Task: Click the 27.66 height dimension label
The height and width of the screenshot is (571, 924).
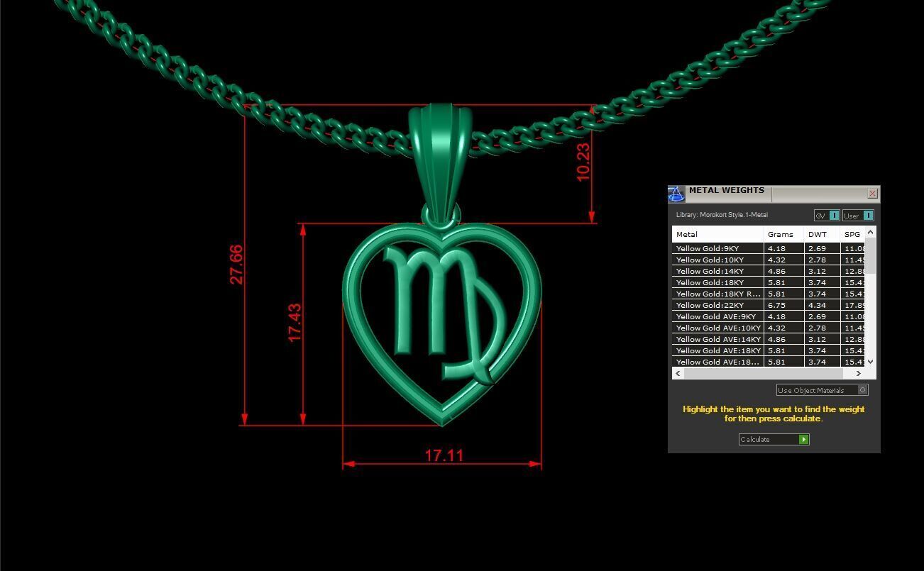Action: click(236, 265)
